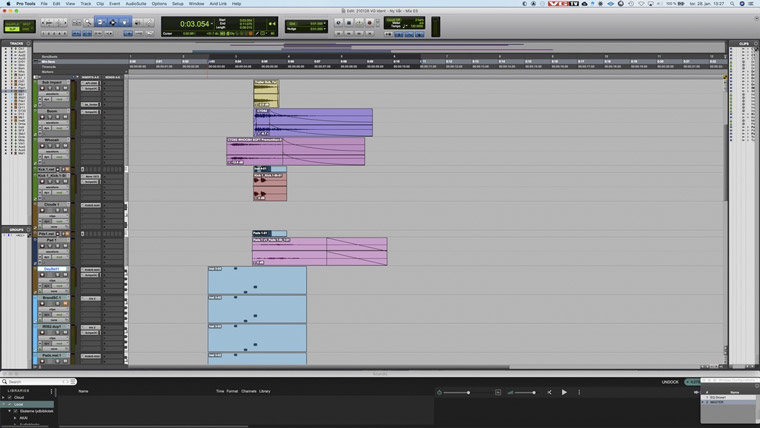Click the return-to-zero transport button

[338, 33]
